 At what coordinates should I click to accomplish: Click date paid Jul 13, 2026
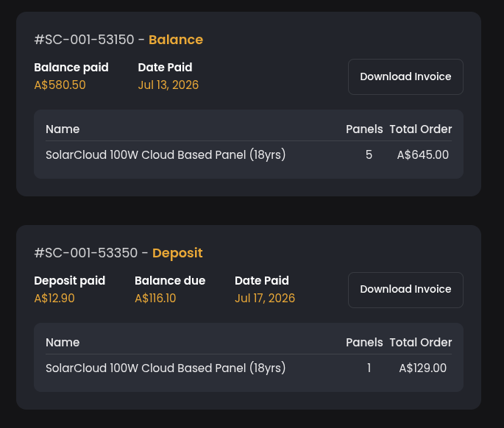168,85
